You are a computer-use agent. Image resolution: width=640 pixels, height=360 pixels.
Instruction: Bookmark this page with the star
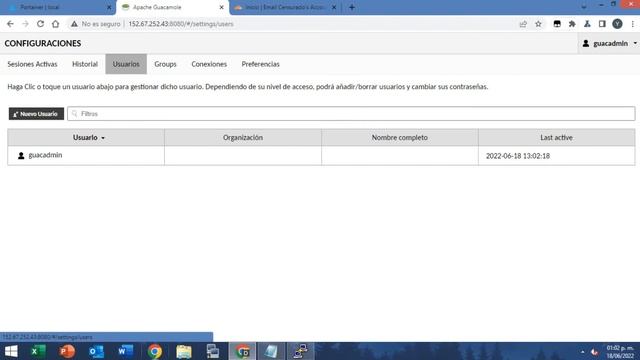[x=538, y=24]
